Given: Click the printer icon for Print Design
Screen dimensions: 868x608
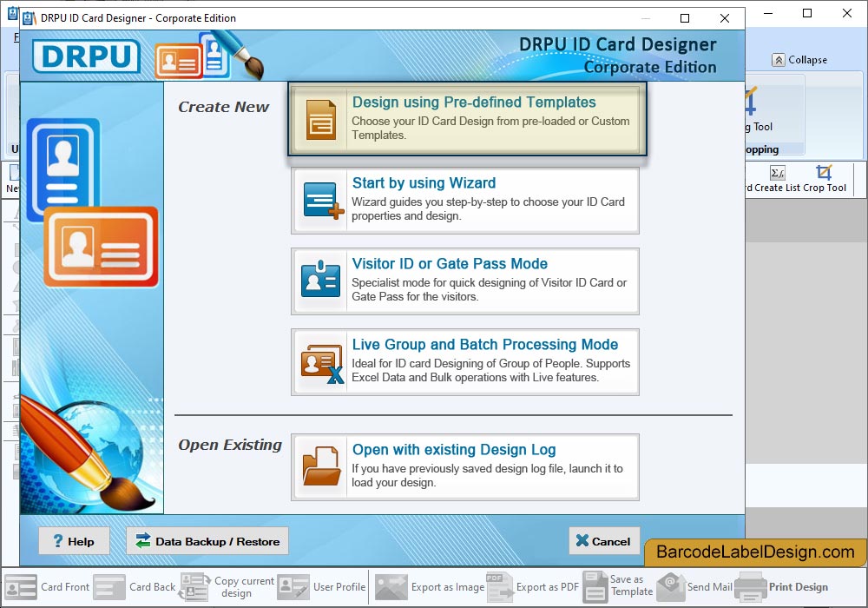Looking at the screenshot, I should (751, 587).
